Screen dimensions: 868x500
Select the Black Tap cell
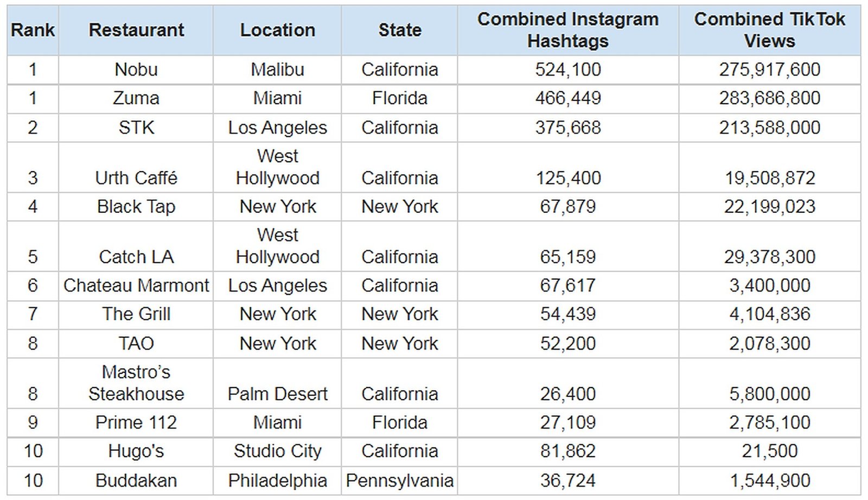click(x=136, y=207)
